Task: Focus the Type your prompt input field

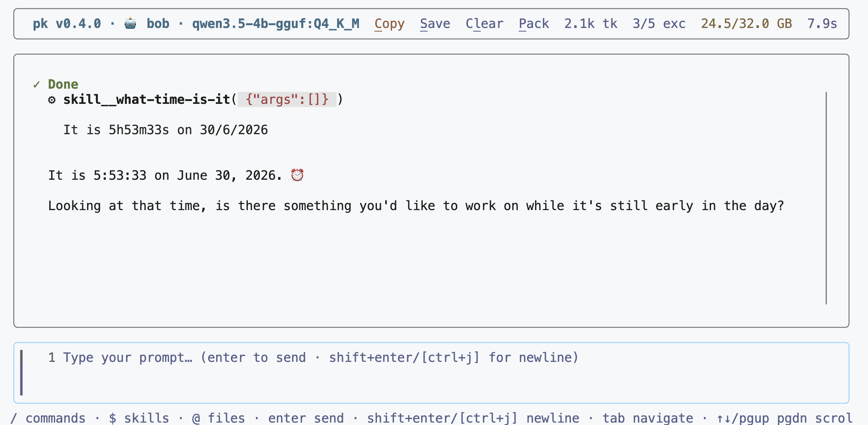Action: coord(431,373)
